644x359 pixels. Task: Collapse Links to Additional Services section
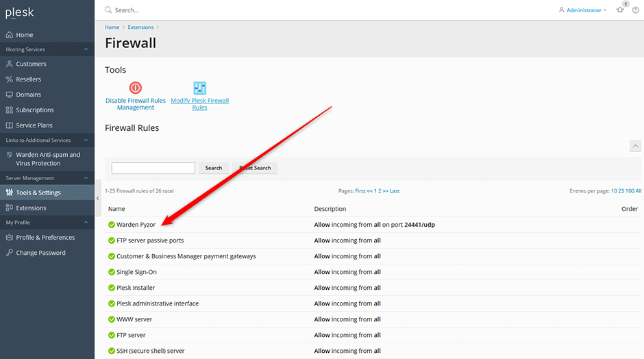pyautogui.click(x=86, y=140)
